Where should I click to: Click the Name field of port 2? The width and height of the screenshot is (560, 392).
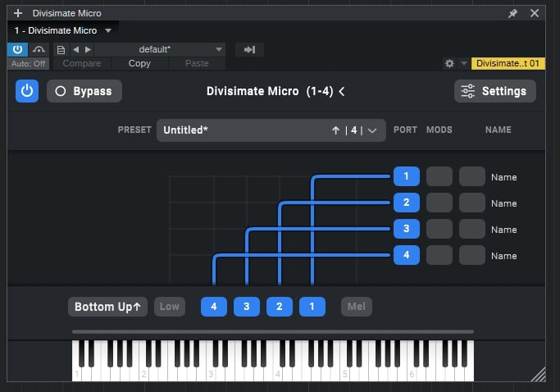coord(504,203)
